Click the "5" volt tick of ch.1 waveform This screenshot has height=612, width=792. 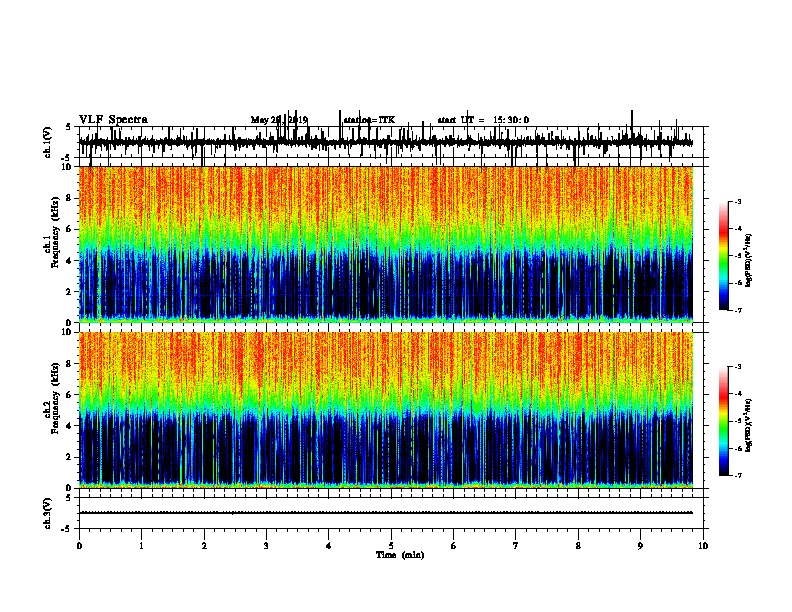pyautogui.click(x=69, y=127)
